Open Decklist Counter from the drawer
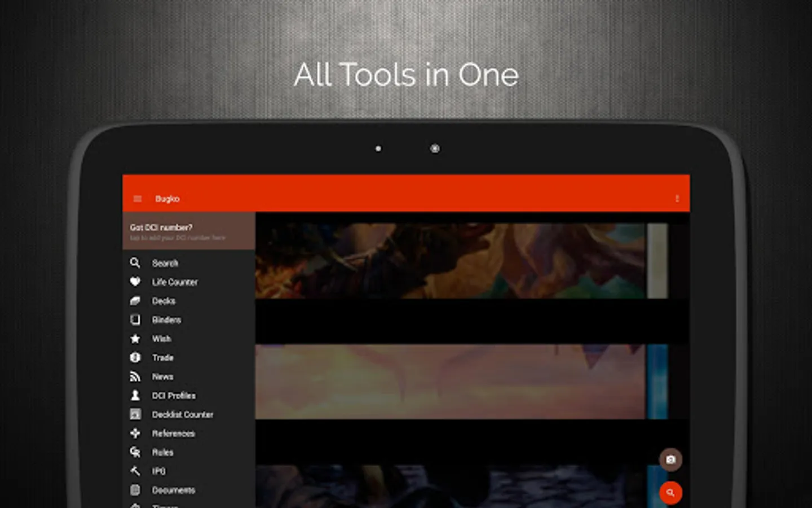Image resolution: width=812 pixels, height=508 pixels. (188, 414)
